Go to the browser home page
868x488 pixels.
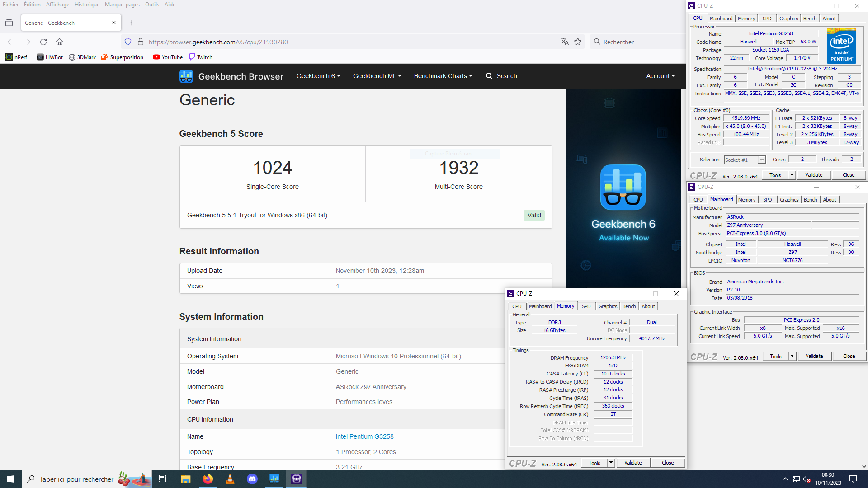59,42
